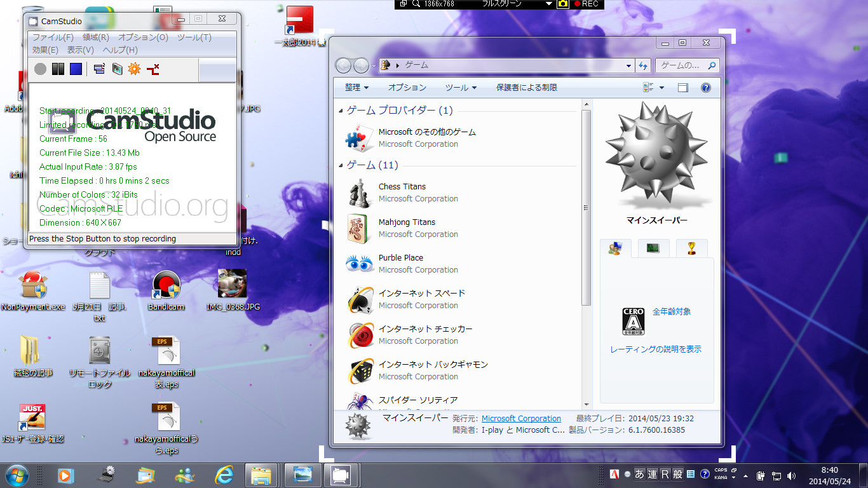Show hidden tray icons arrow
868x488 pixels.
pos(745,475)
